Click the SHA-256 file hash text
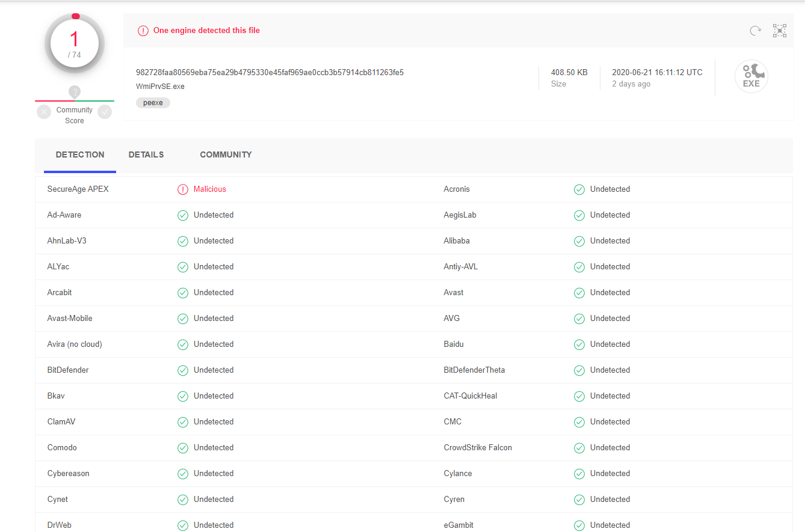The width and height of the screenshot is (805, 532). 270,72
